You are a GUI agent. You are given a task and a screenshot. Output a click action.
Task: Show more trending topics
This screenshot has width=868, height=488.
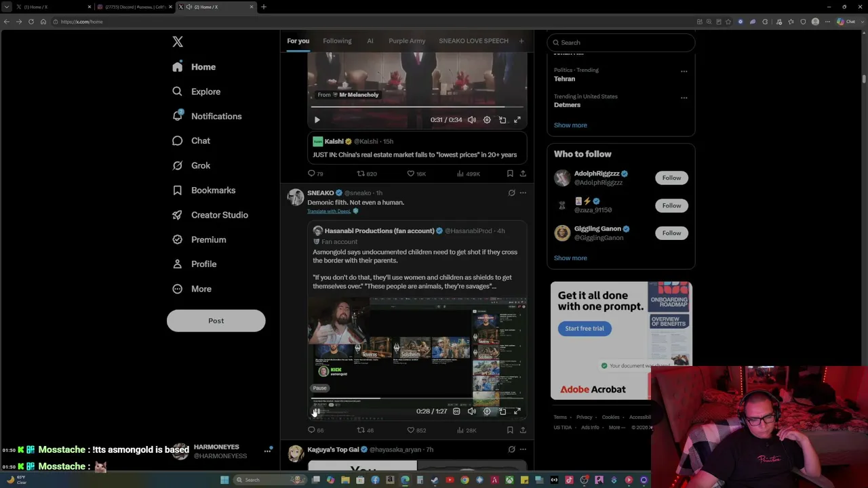pos(570,125)
